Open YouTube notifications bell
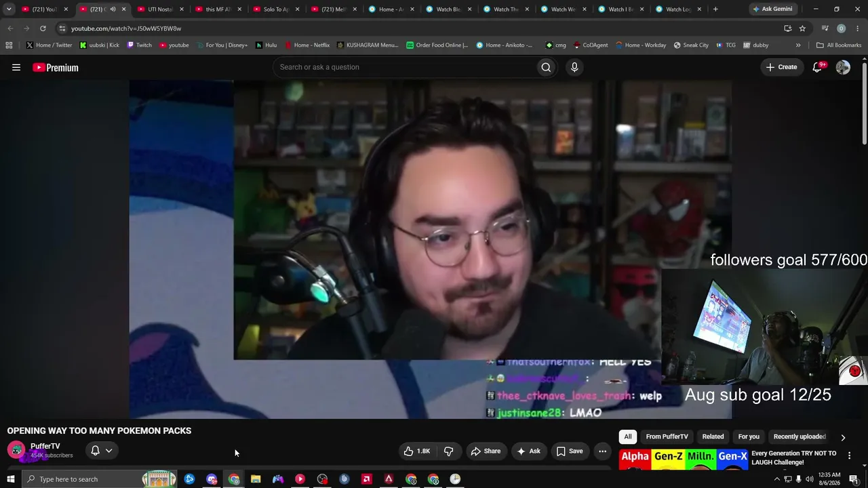 pos(817,67)
